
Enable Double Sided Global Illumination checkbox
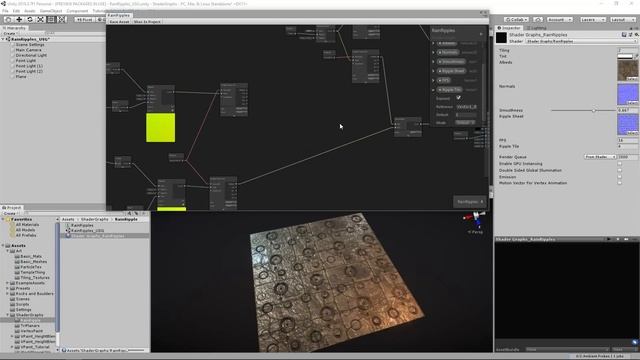tap(620, 170)
